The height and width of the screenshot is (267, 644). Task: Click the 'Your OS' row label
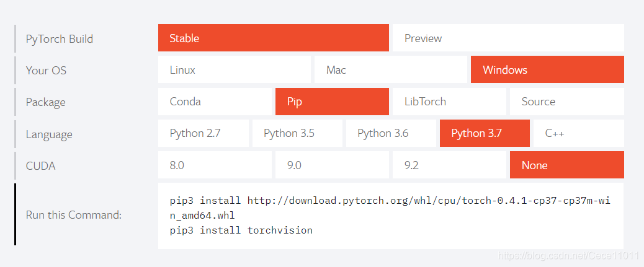(x=46, y=70)
